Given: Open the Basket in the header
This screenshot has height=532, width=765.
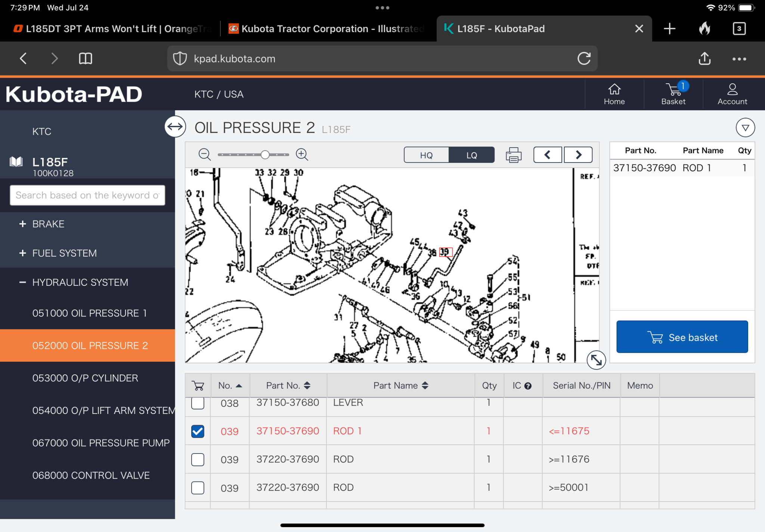Looking at the screenshot, I should coord(673,94).
